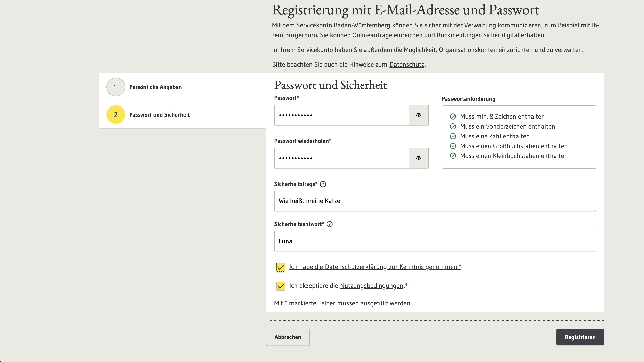Click the green checkmark icon for Großbuchstaben

pos(453,146)
